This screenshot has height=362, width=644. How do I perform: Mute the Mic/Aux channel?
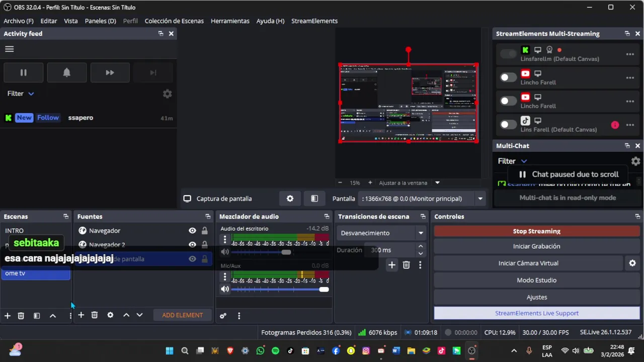coord(225,289)
